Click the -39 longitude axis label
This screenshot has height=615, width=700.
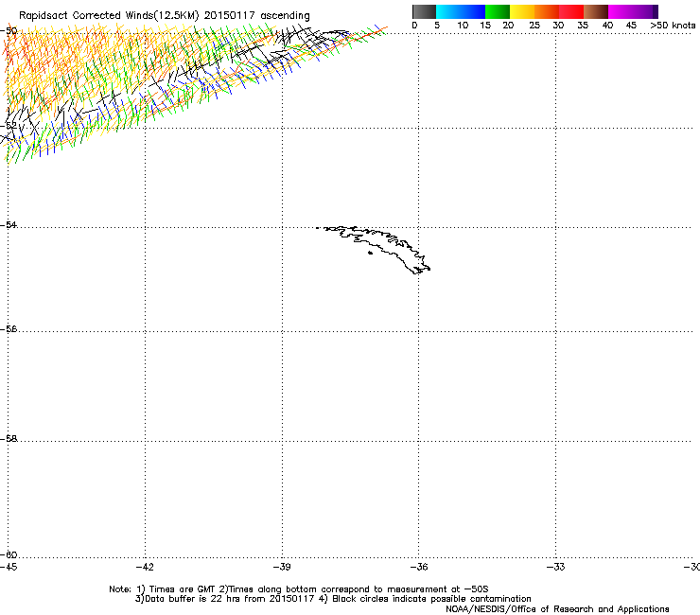click(282, 567)
